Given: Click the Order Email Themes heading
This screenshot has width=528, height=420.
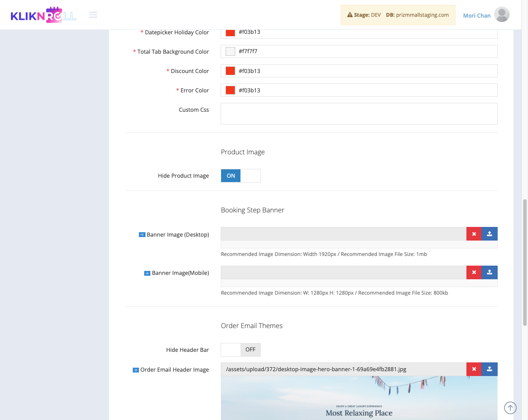Looking at the screenshot, I should coord(251,326).
